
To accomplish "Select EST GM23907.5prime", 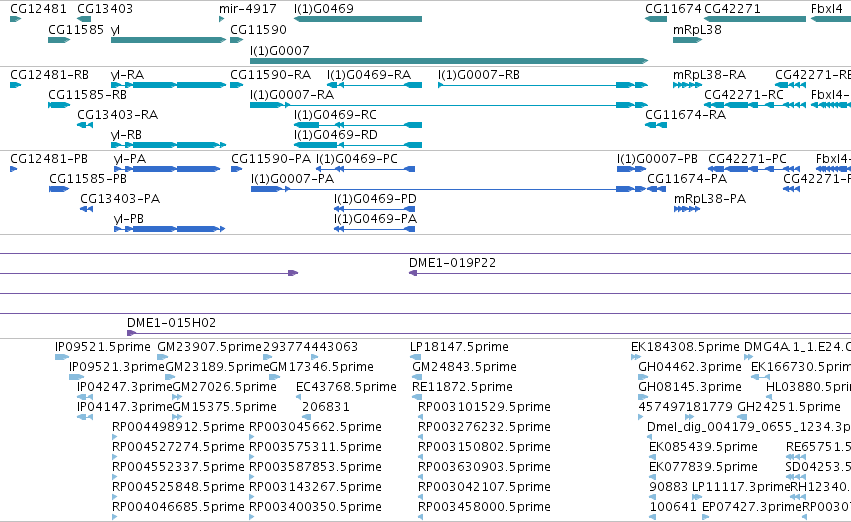I will click(x=209, y=347).
